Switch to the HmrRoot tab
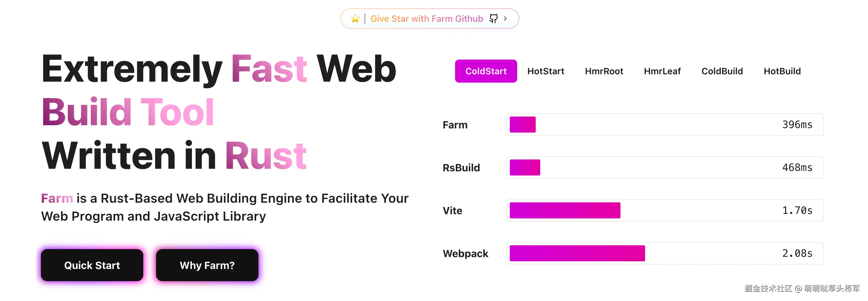Screen dimensions: 868x301 [604, 71]
